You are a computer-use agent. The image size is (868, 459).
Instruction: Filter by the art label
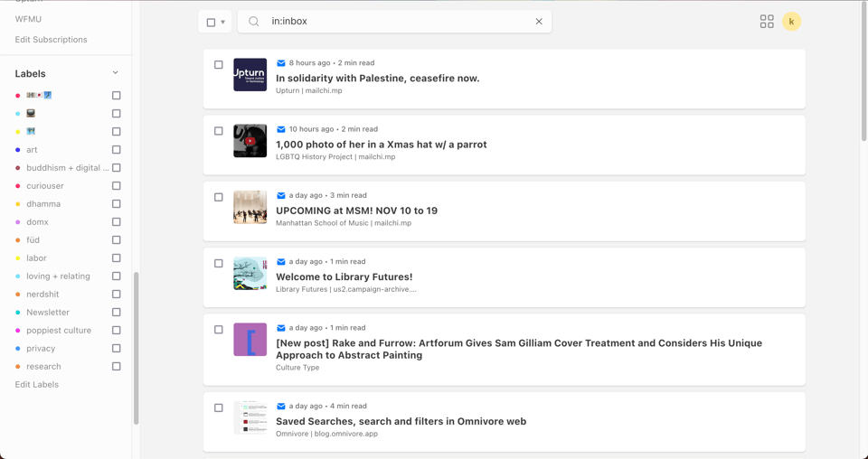click(x=33, y=150)
